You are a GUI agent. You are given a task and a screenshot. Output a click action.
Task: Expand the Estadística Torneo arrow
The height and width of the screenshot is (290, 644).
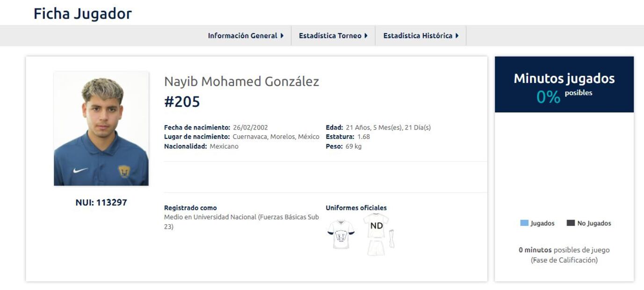click(366, 36)
